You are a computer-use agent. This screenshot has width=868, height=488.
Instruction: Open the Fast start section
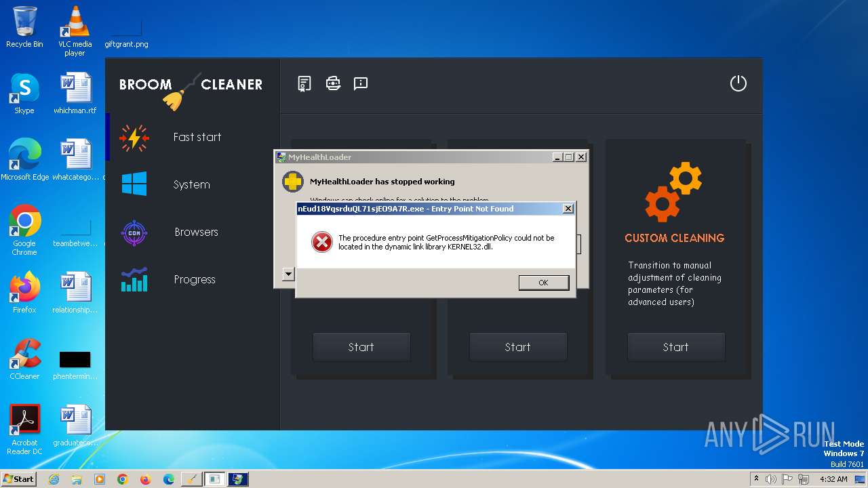coord(197,137)
